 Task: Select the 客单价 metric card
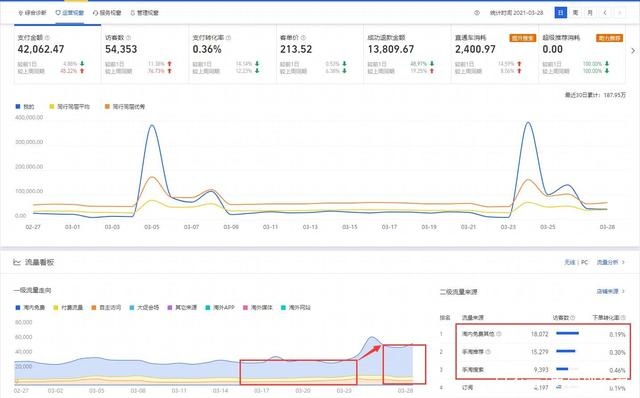click(x=320, y=54)
